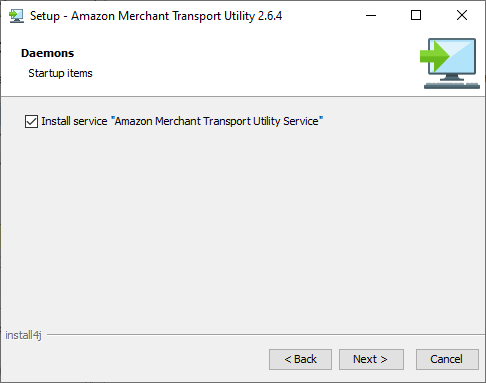Viewport: 486px width, 383px height.
Task: Cancel the installation
Action: point(447,359)
